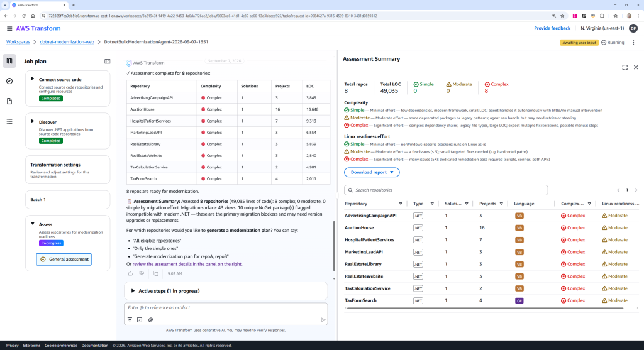
Task: Open the job actions kebab menu
Action: [633, 43]
